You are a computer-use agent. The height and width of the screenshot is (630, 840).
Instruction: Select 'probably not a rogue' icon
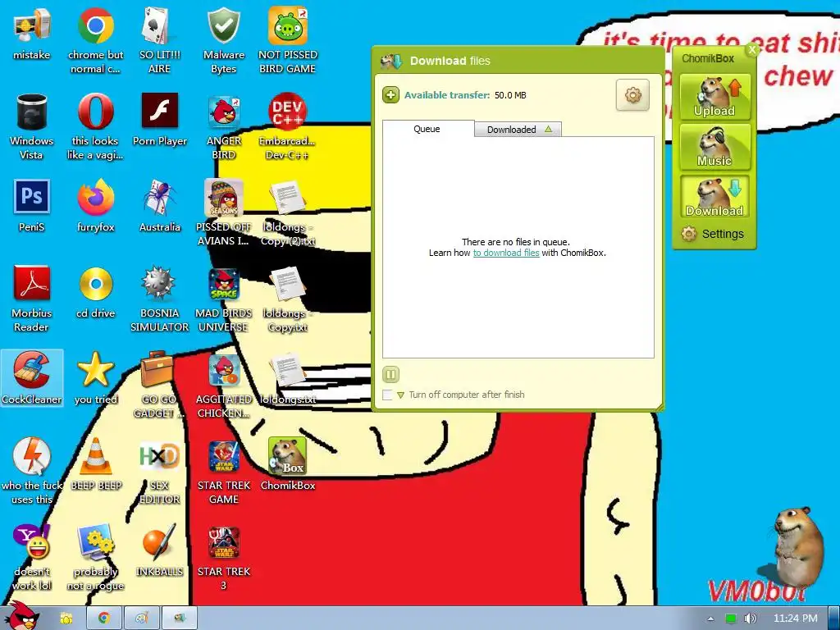96,558
